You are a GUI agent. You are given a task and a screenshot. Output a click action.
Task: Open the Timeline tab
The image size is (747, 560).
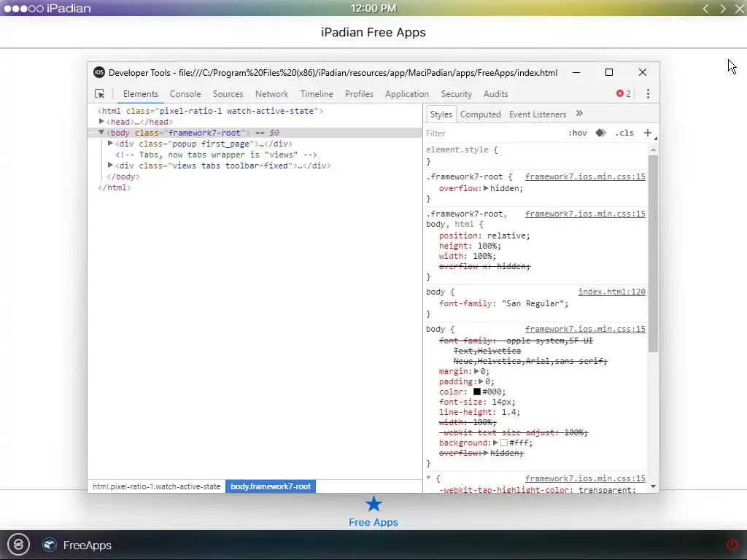tap(317, 94)
